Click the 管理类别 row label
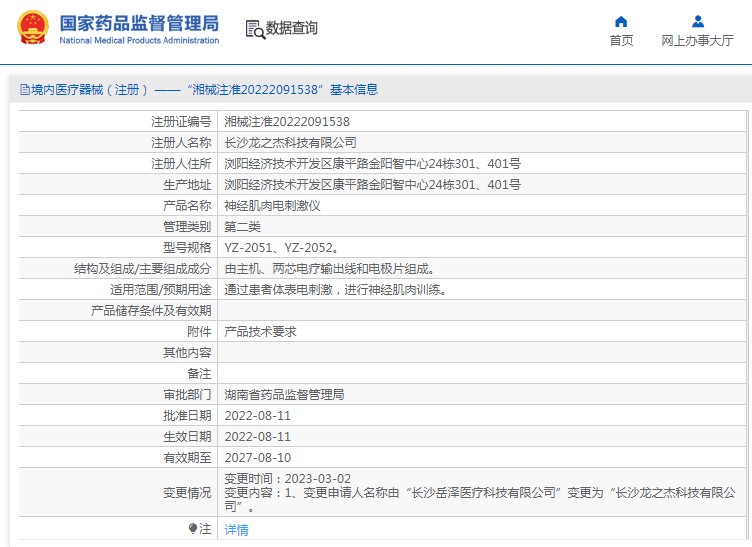752x547 pixels. click(187, 227)
